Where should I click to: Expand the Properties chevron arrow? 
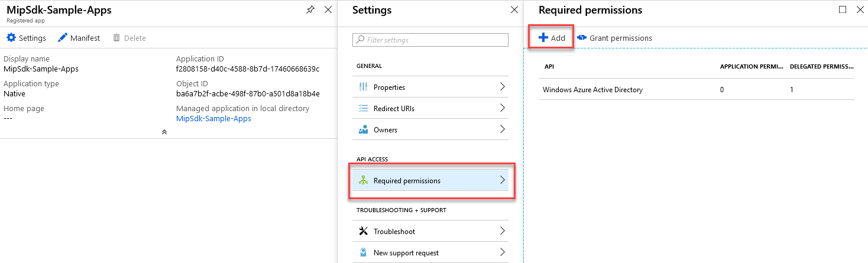click(502, 87)
